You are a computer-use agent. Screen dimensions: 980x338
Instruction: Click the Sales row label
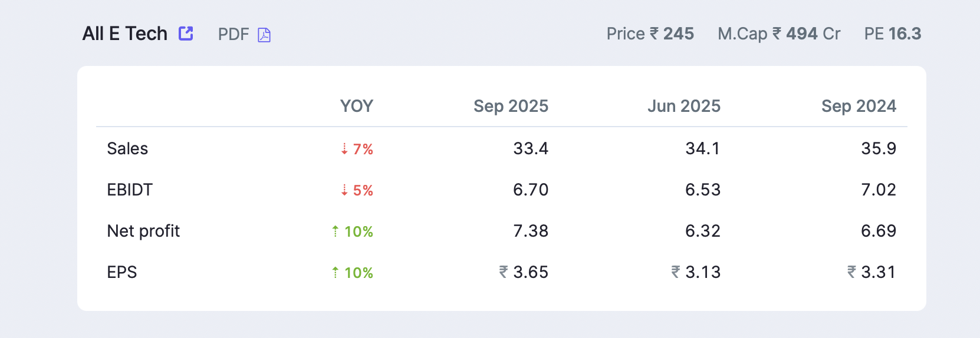point(127,148)
